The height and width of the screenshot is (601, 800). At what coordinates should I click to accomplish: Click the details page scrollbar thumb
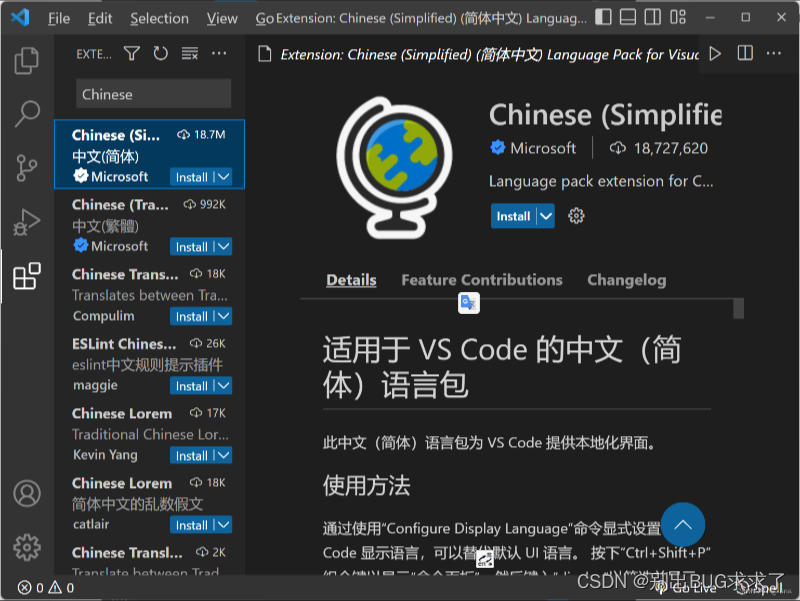(x=738, y=309)
